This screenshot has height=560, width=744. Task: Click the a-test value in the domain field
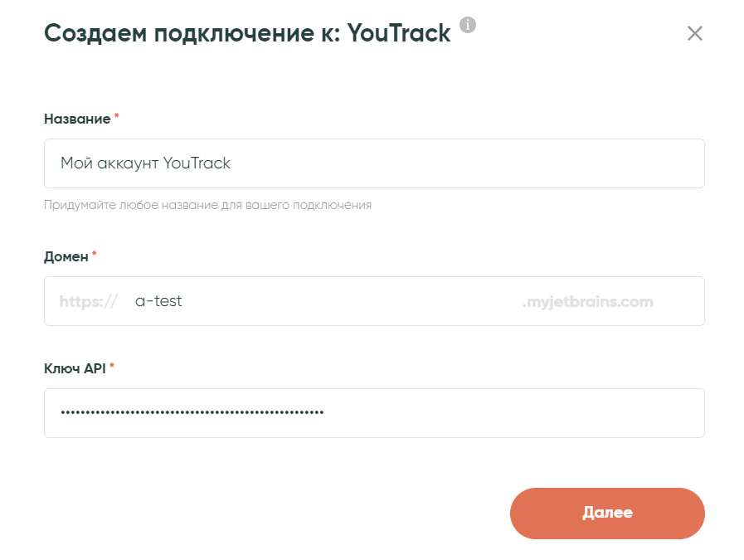[158, 301]
